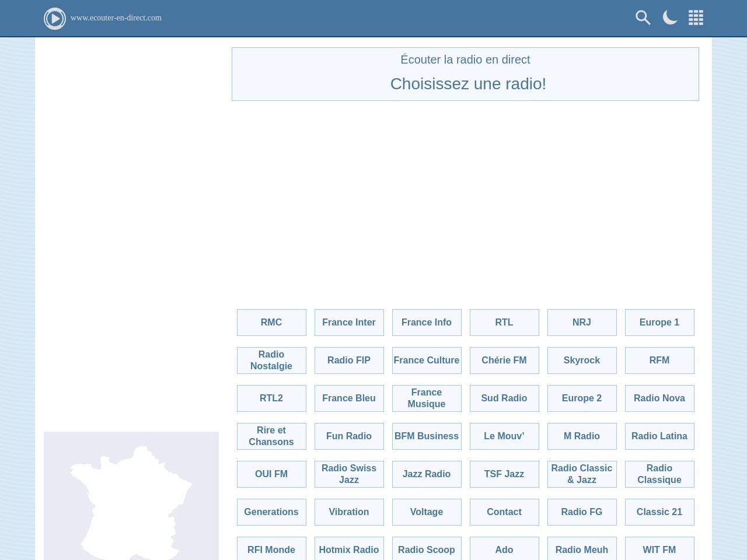
Task: Toggle dark mode moon icon
Action: (669, 18)
